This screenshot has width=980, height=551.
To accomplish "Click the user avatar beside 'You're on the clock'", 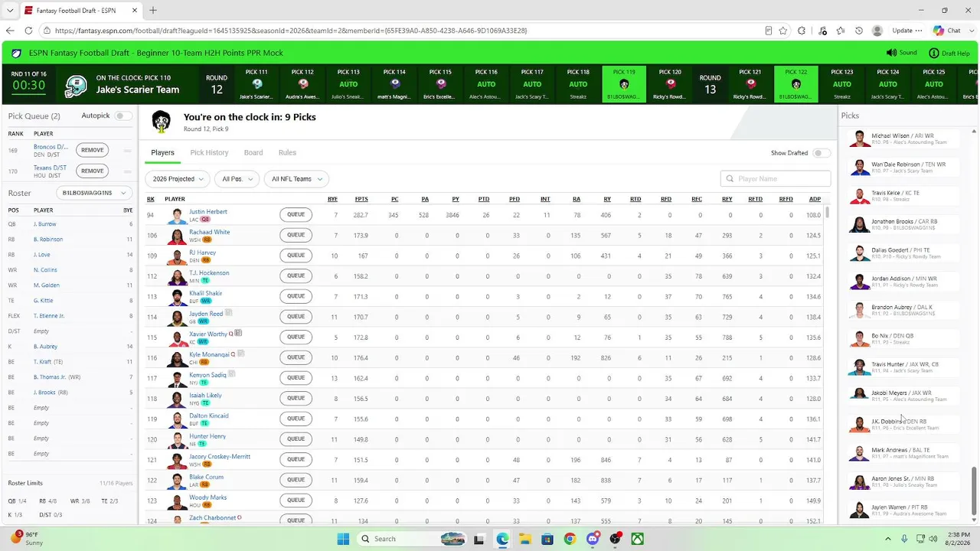I will tap(161, 122).
